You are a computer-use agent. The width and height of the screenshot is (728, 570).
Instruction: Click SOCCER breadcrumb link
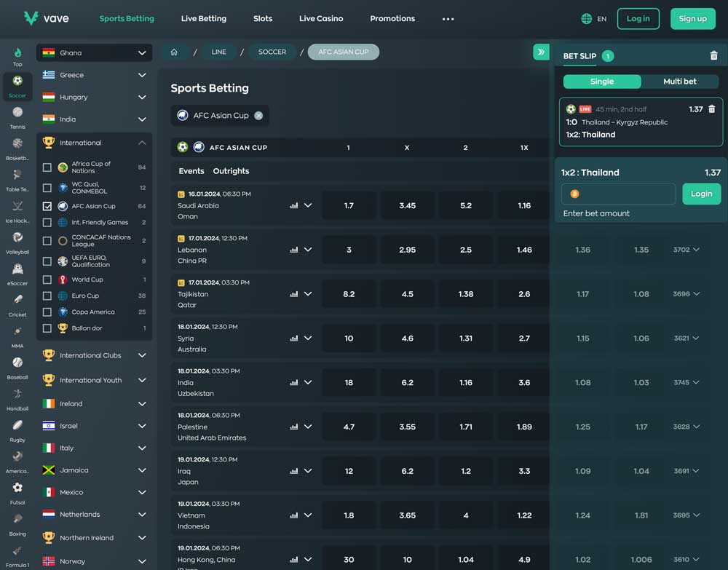tap(272, 52)
